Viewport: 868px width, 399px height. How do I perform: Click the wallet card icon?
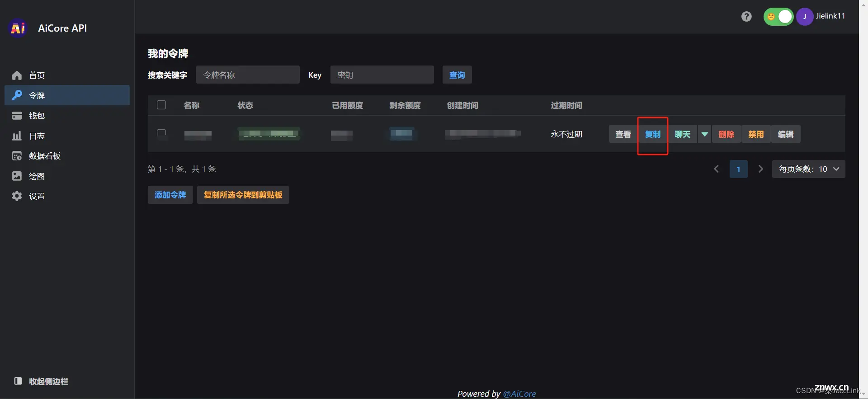17,116
